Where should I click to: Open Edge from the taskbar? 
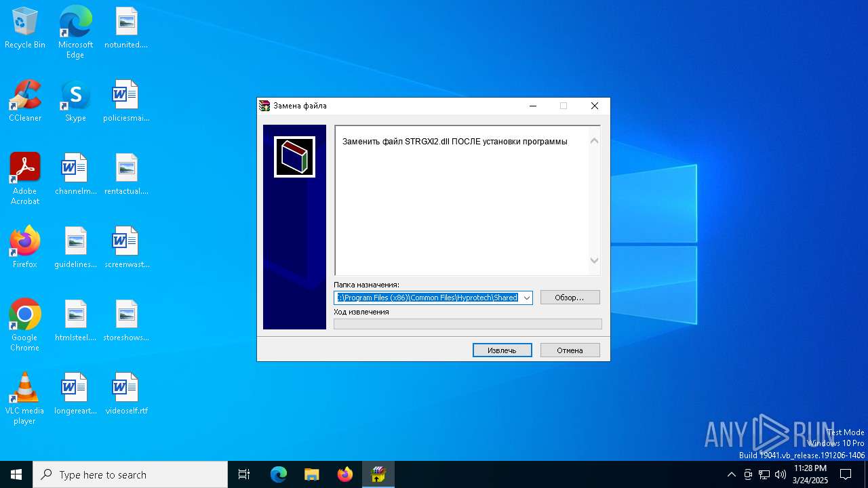(x=279, y=474)
